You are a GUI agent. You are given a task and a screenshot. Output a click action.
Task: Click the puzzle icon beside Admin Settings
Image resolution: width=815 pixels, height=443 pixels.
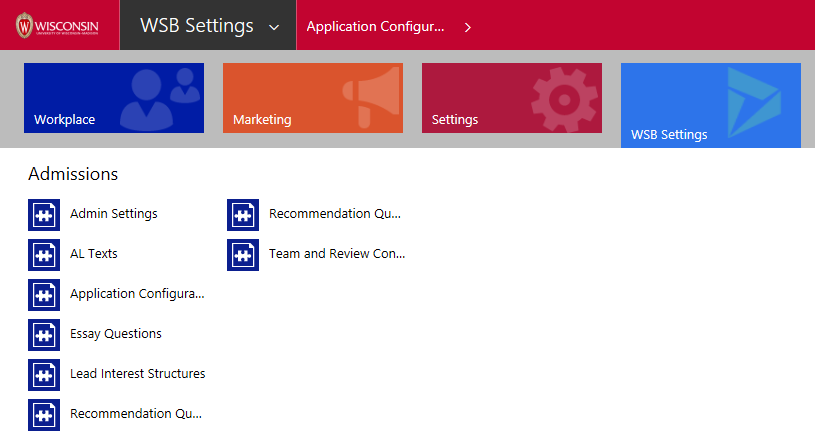(44, 215)
